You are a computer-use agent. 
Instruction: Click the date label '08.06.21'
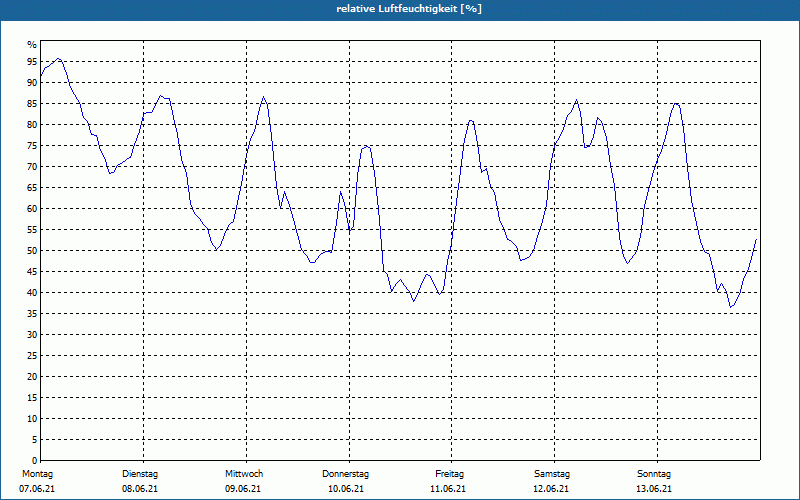point(140,489)
